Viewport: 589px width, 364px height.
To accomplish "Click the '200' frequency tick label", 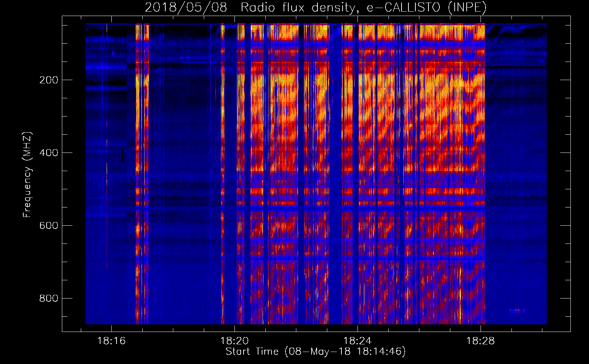I will coord(49,80).
